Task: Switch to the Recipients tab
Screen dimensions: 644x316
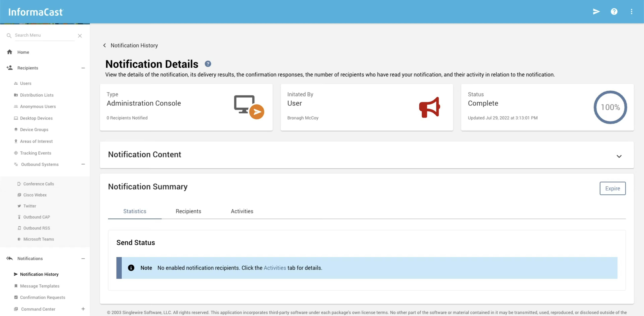Action: click(x=188, y=211)
